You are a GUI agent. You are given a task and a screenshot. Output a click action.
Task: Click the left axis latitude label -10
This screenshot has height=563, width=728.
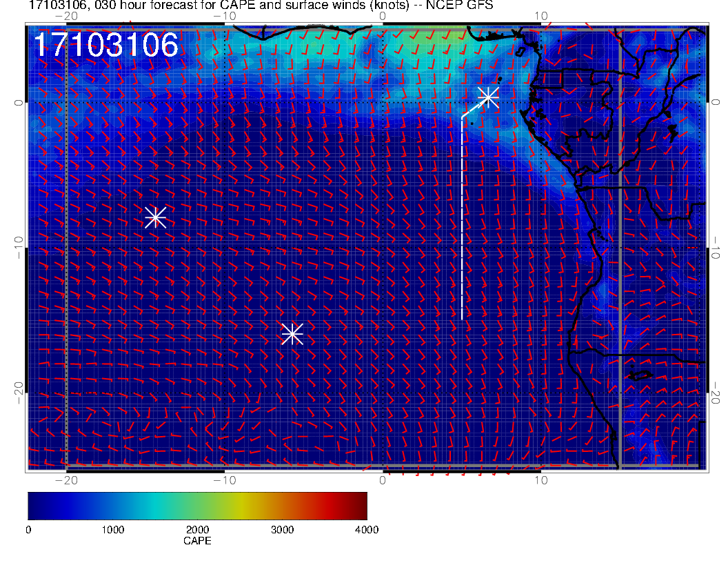point(18,248)
